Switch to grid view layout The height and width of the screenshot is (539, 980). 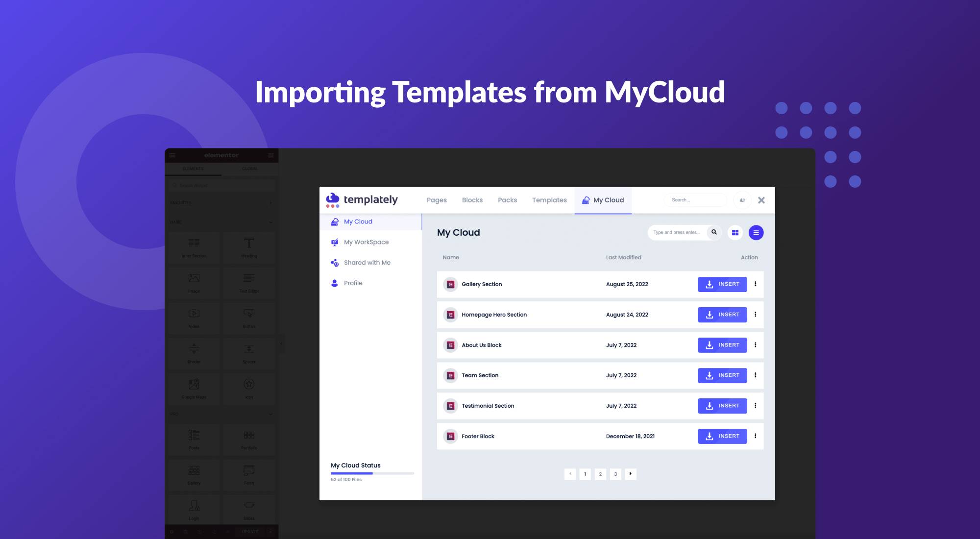click(x=735, y=233)
